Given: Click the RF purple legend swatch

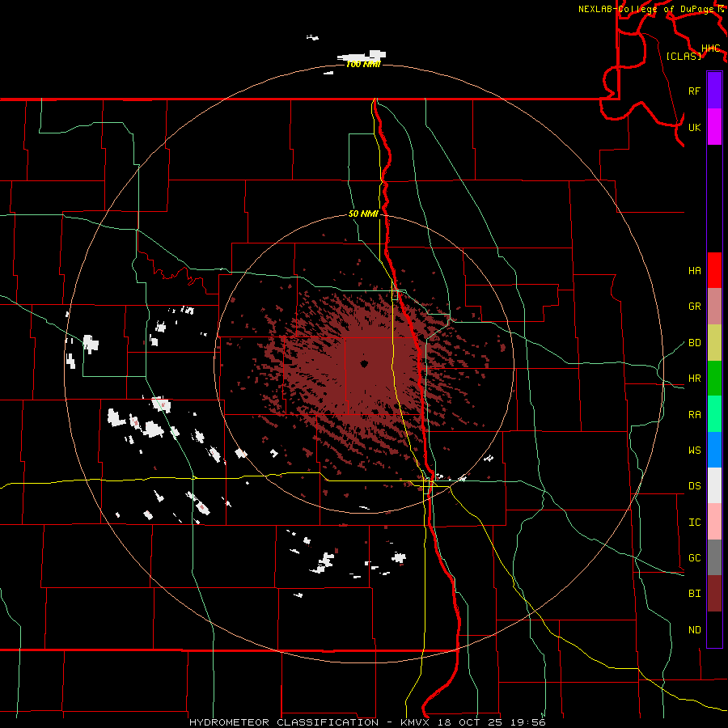Looking at the screenshot, I should pos(714,90).
